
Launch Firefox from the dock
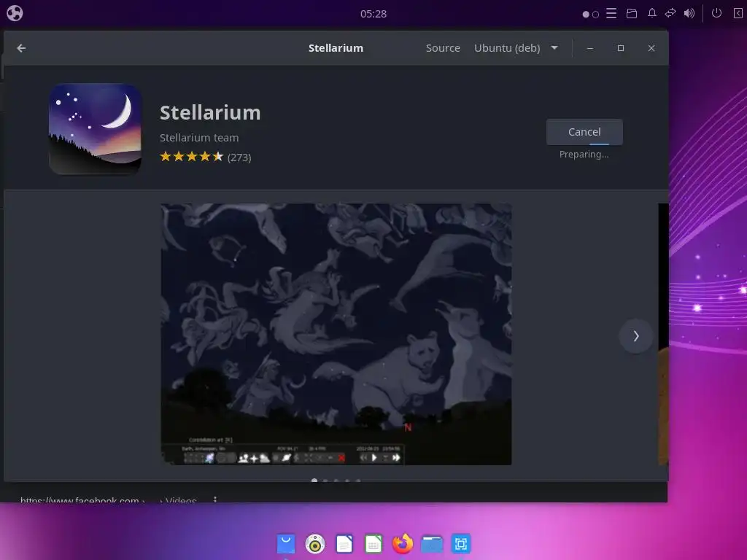click(403, 544)
